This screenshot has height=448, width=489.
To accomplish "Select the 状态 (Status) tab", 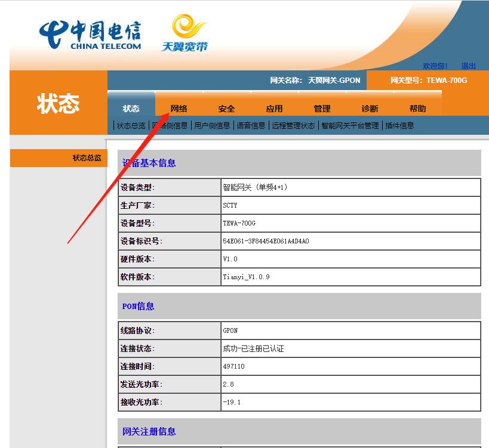I will (131, 108).
